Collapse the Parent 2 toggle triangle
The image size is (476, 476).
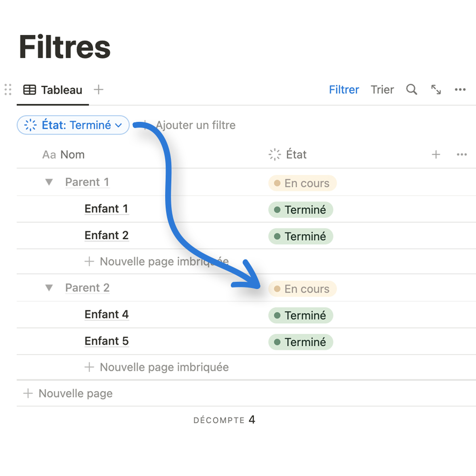(x=49, y=288)
